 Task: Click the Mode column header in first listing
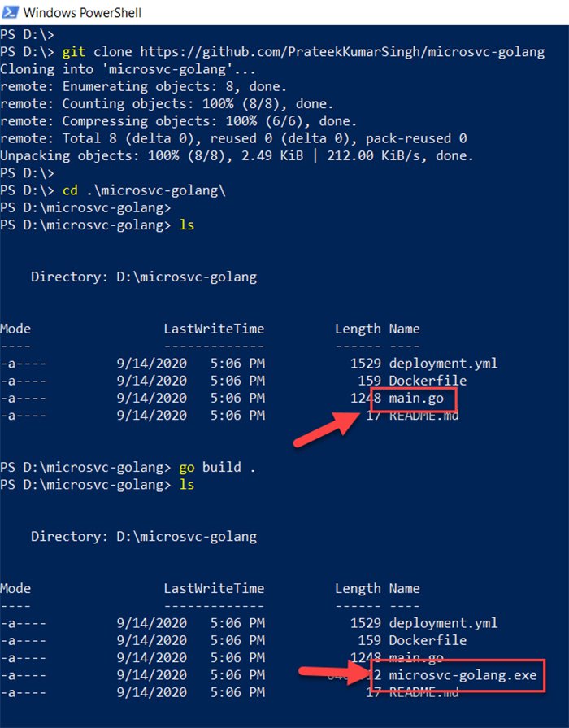click(15, 329)
